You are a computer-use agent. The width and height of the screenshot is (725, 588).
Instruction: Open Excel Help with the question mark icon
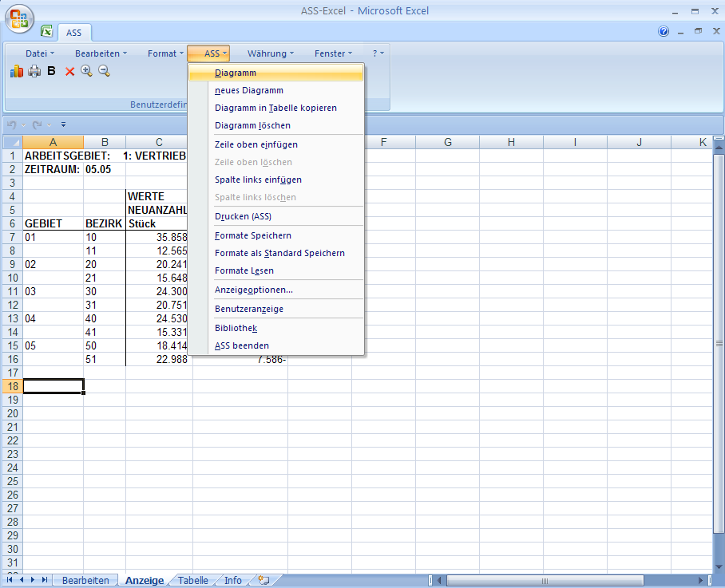point(664,31)
